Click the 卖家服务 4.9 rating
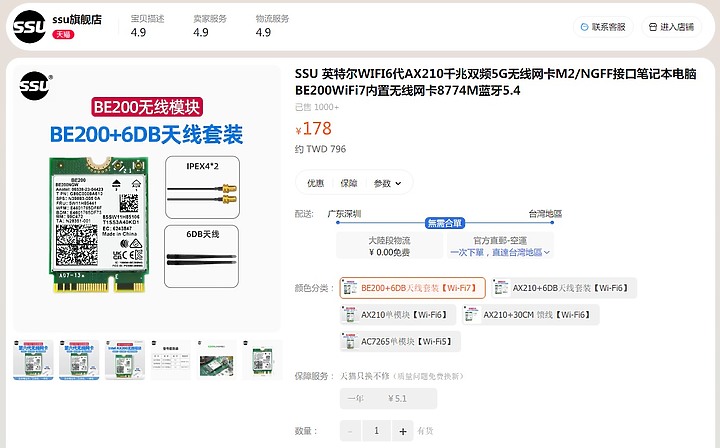 point(209,26)
